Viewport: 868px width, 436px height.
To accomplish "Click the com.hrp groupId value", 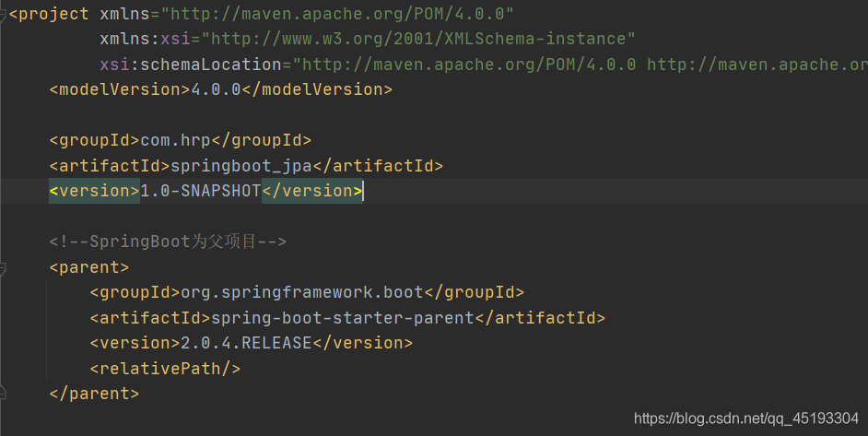I will click(175, 141).
